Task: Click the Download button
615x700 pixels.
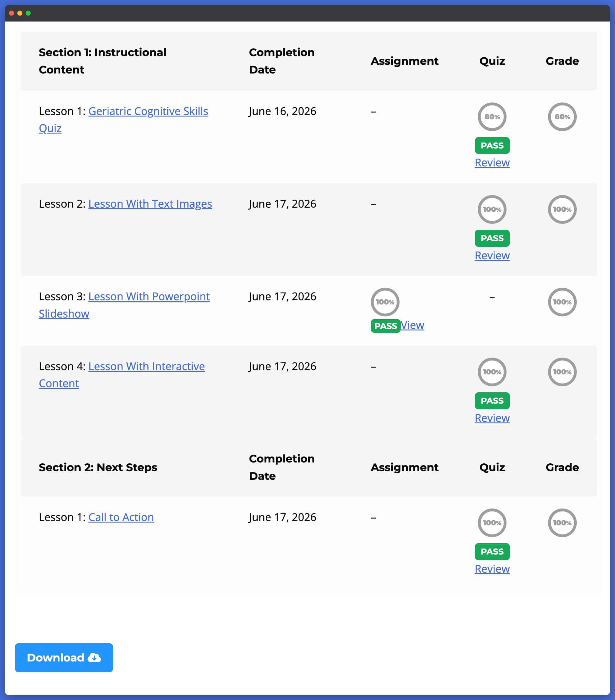Action: point(64,658)
